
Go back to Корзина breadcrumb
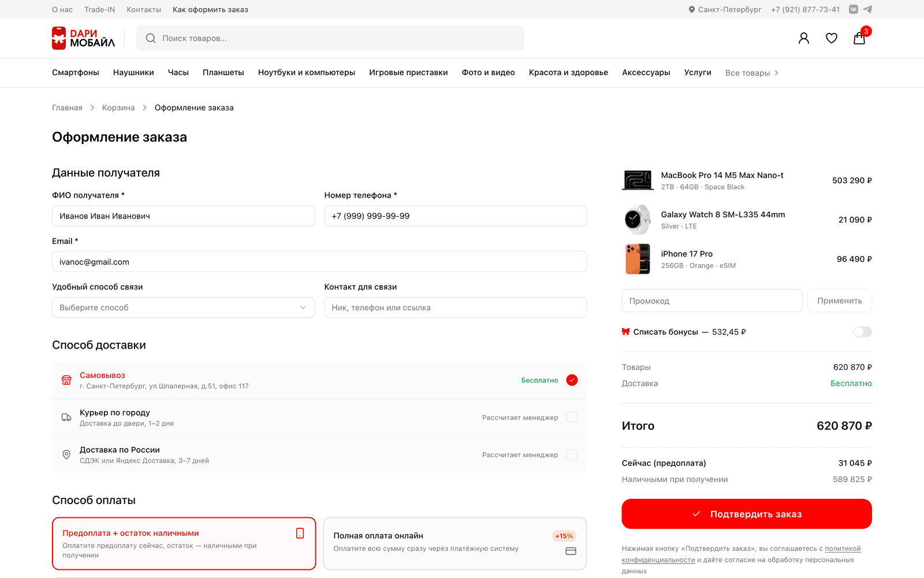(118, 108)
